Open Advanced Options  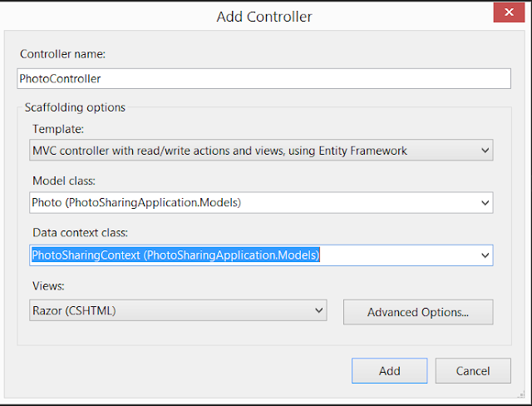(418, 312)
